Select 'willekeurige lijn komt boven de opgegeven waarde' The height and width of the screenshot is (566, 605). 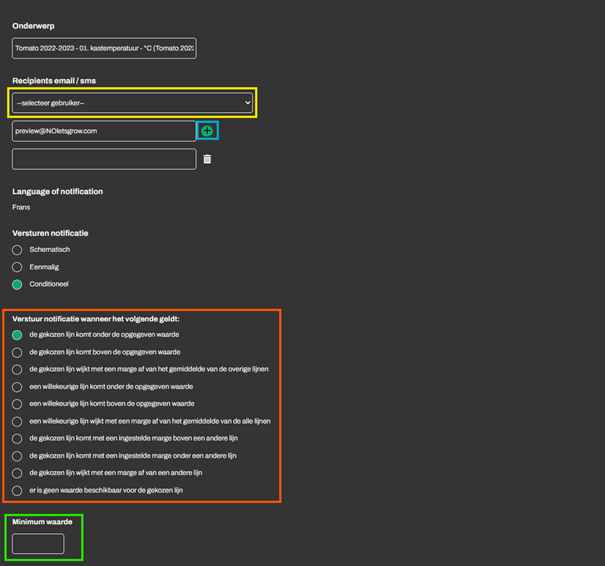coord(17,404)
